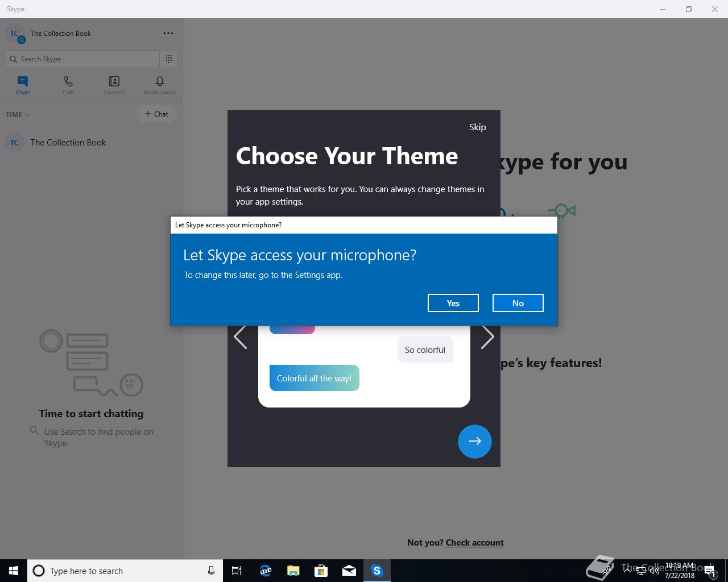Open Microsoft Store from the taskbar

click(321, 571)
